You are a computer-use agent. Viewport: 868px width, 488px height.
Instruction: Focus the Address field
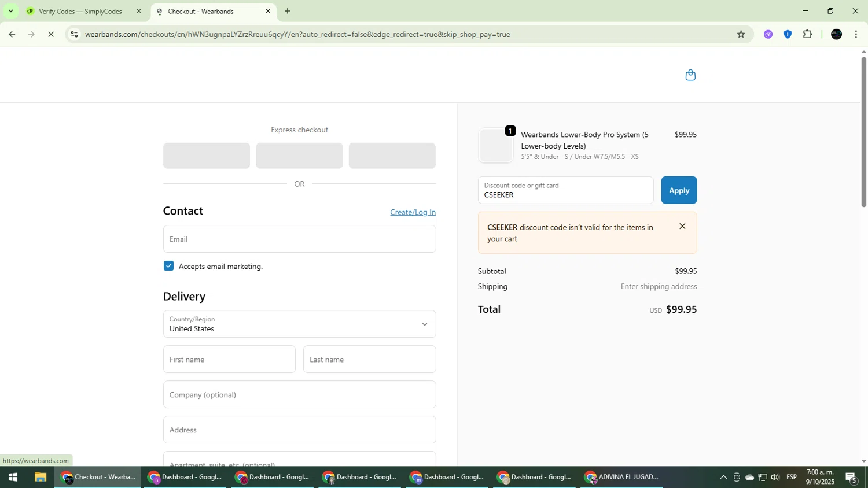click(299, 430)
